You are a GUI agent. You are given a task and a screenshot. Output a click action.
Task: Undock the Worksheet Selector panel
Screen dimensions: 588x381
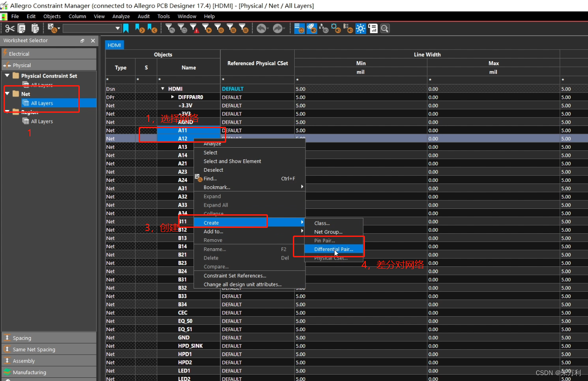83,41
